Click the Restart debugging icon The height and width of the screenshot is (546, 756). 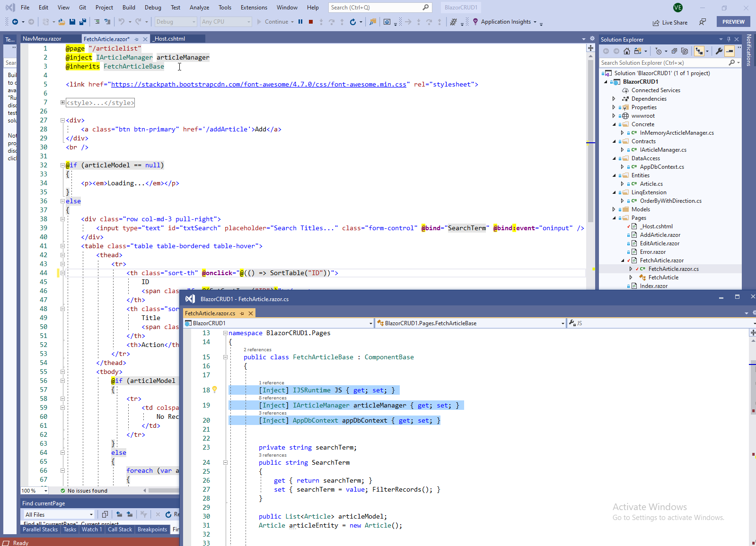point(352,22)
